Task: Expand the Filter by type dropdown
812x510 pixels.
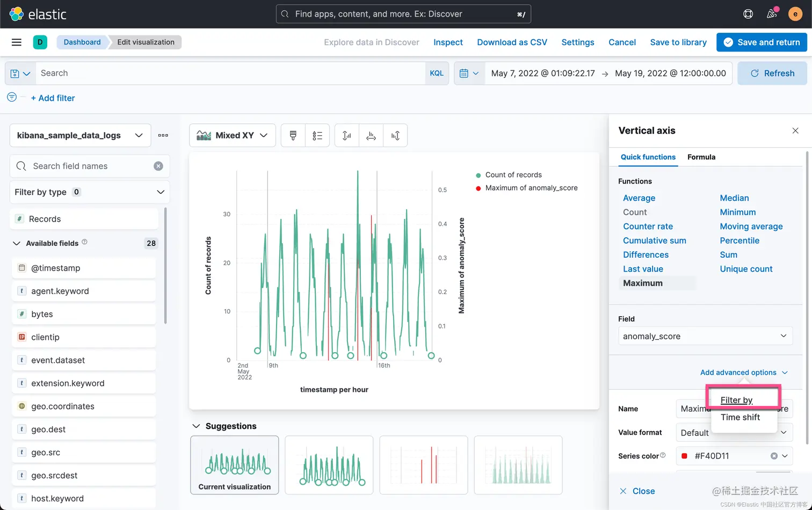Action: pos(90,192)
